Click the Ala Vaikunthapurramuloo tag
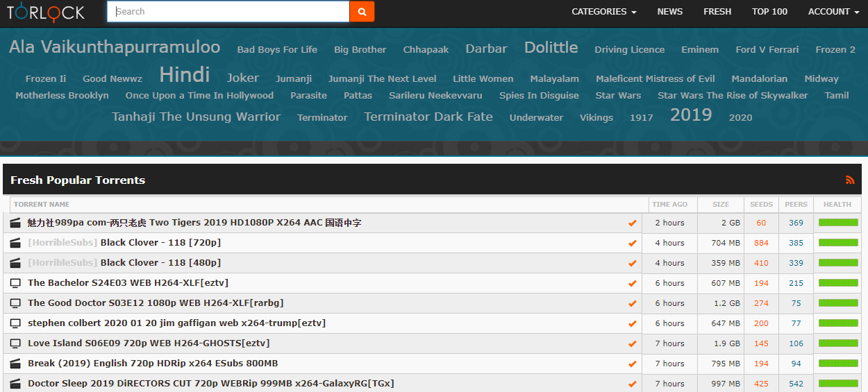The height and width of the screenshot is (392, 868). (x=115, y=47)
